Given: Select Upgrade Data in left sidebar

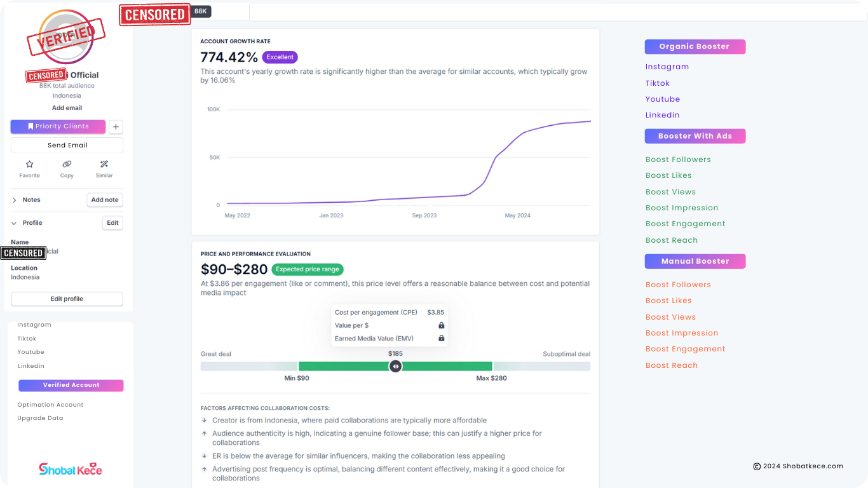Looking at the screenshot, I should tap(40, 418).
